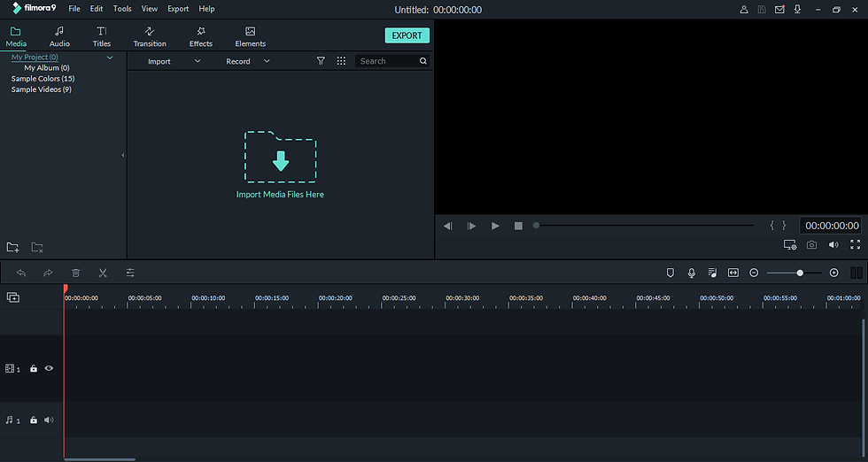868x462 pixels.
Task: Zoom out the timeline minus icon
Action: (754, 273)
